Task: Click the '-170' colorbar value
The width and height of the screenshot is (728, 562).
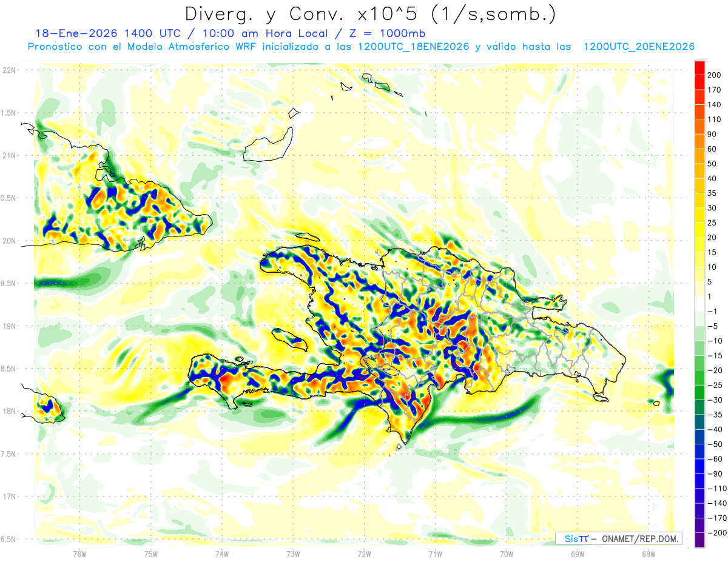Action: pyautogui.click(x=718, y=518)
